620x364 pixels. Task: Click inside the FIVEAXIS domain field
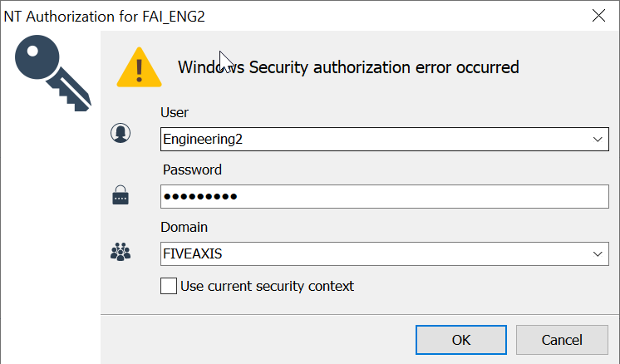pyautogui.click(x=366, y=253)
